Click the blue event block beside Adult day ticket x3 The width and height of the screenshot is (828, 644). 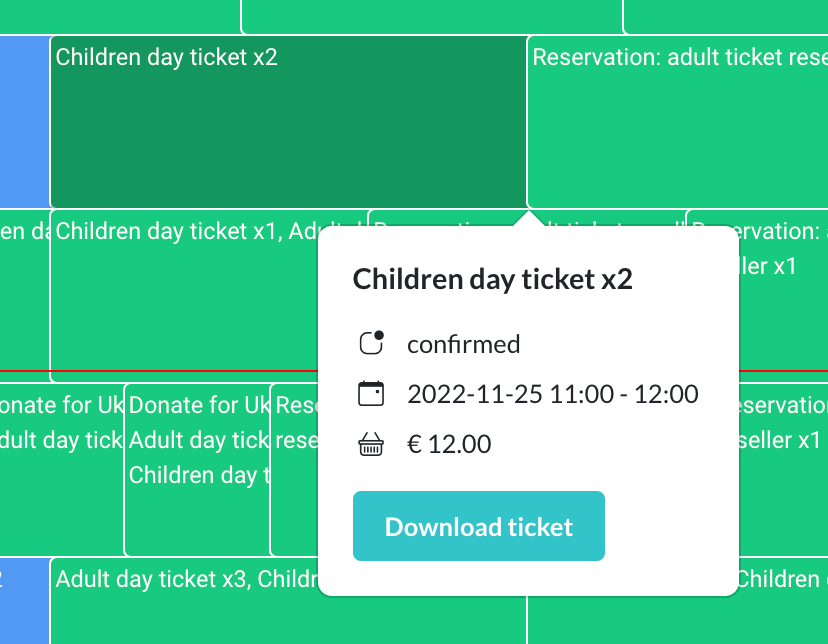pyautogui.click(x=24, y=600)
